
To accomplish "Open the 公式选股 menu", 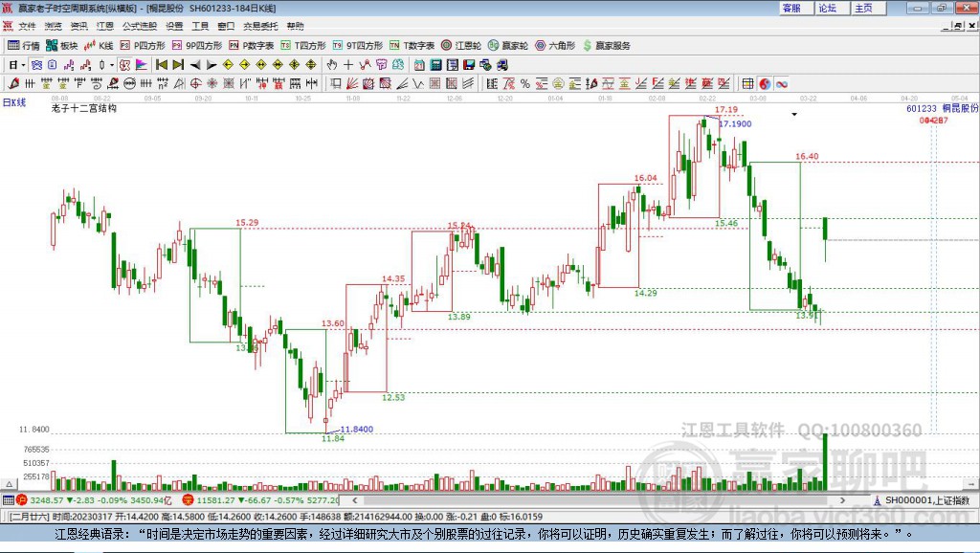I will click(140, 26).
